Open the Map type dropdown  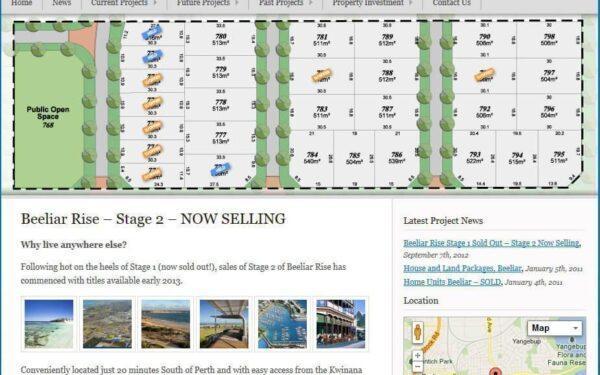tap(554, 328)
